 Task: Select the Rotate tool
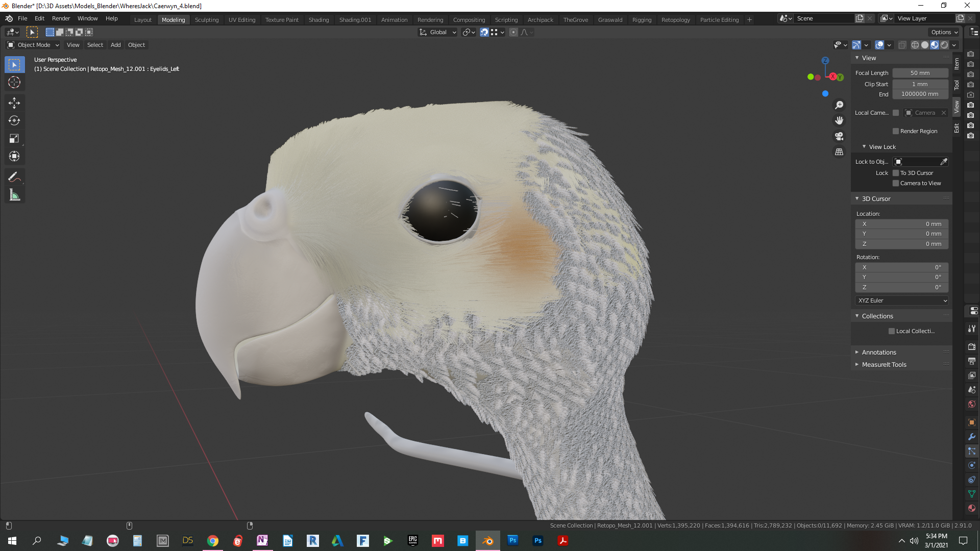(14, 121)
